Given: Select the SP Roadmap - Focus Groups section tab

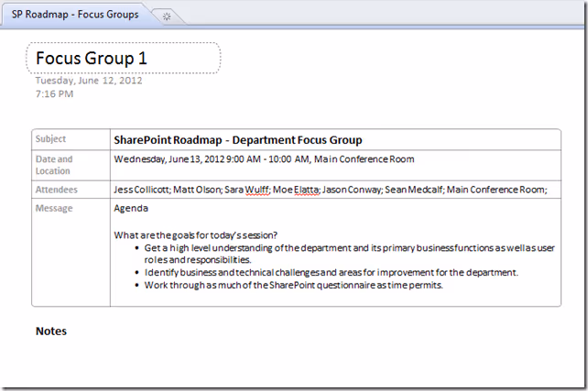Looking at the screenshot, I should (x=75, y=15).
